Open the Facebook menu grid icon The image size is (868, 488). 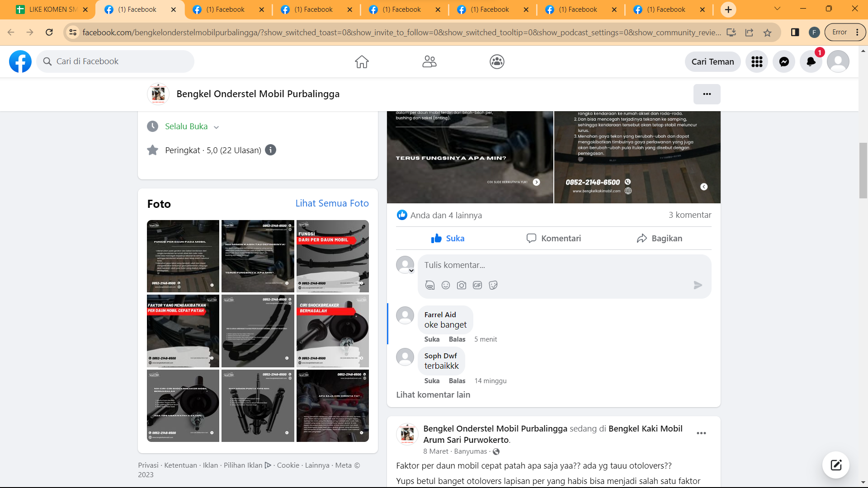[x=757, y=61]
